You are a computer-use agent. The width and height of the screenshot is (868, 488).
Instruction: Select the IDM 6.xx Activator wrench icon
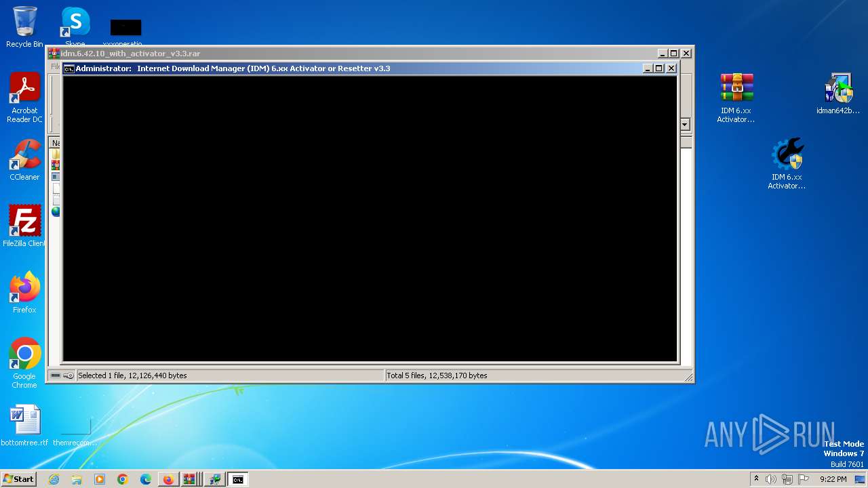pos(787,163)
